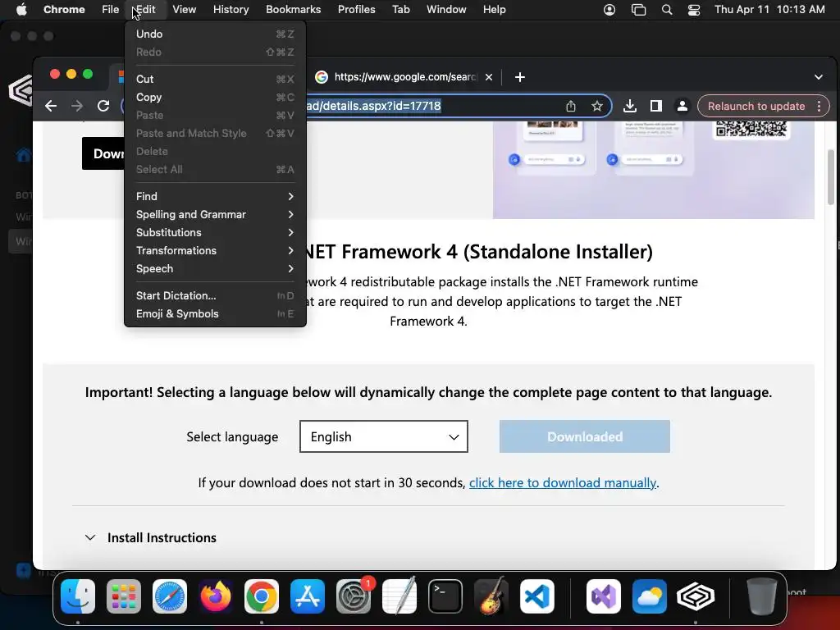Screen dimensions: 840x630
Task: Switch to the google.com search tab
Action: tap(405, 77)
